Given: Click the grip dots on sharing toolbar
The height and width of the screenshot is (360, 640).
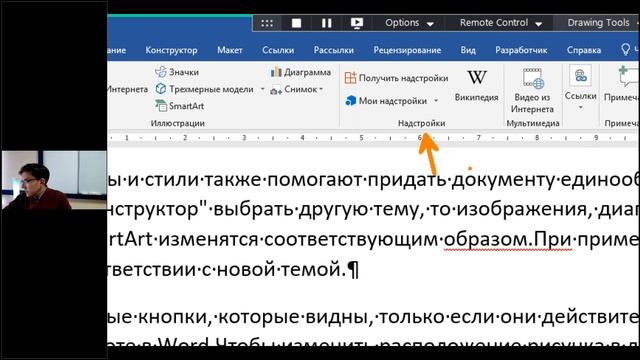Looking at the screenshot, I should tap(267, 23).
